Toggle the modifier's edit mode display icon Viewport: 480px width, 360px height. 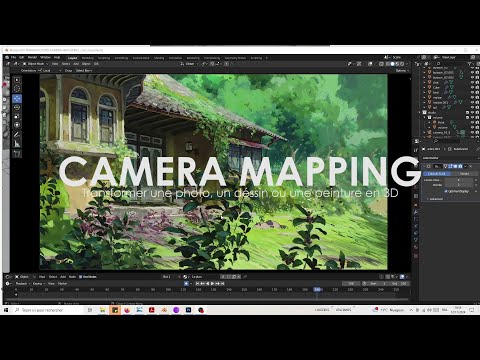click(450, 166)
